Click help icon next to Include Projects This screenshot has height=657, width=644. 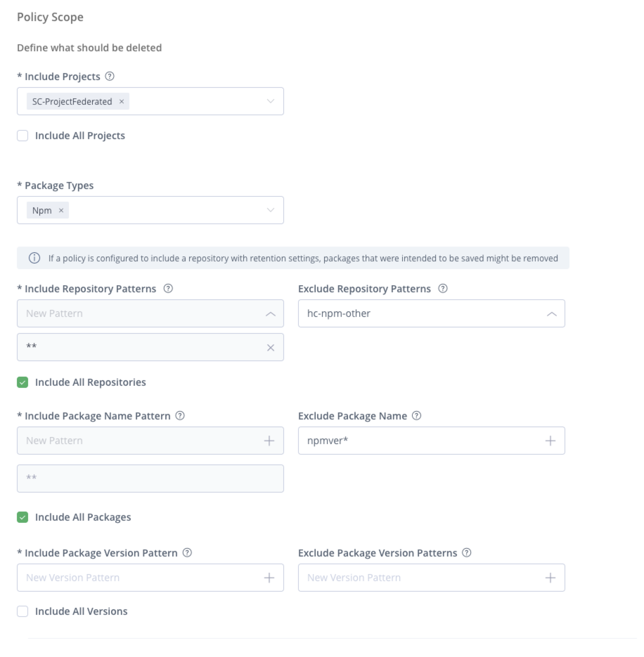tap(110, 76)
